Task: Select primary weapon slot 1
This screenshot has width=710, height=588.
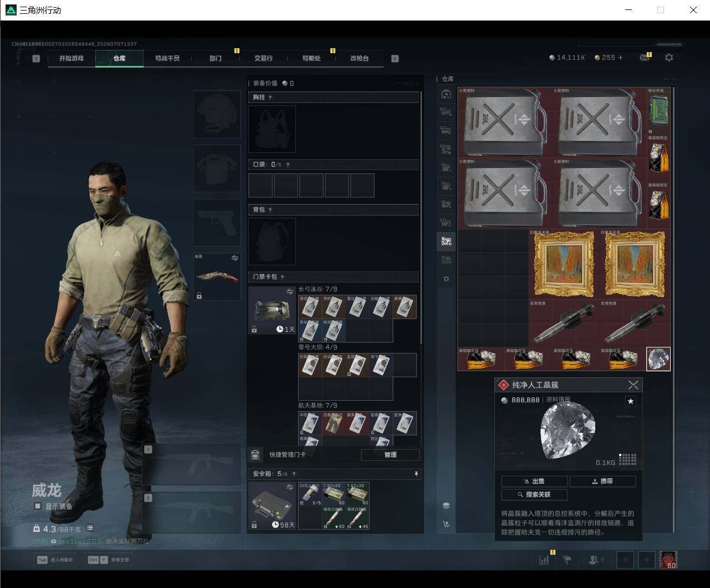Action: (x=192, y=464)
